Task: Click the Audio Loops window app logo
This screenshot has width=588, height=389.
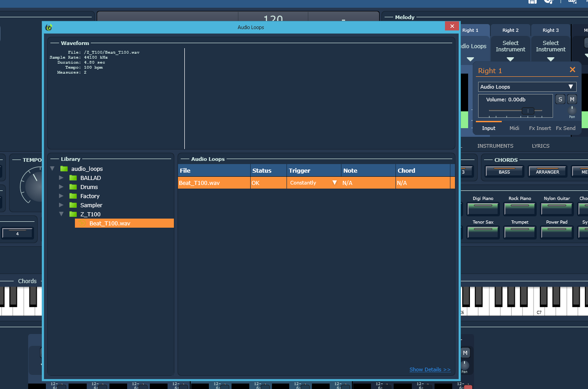Action: click(x=49, y=27)
